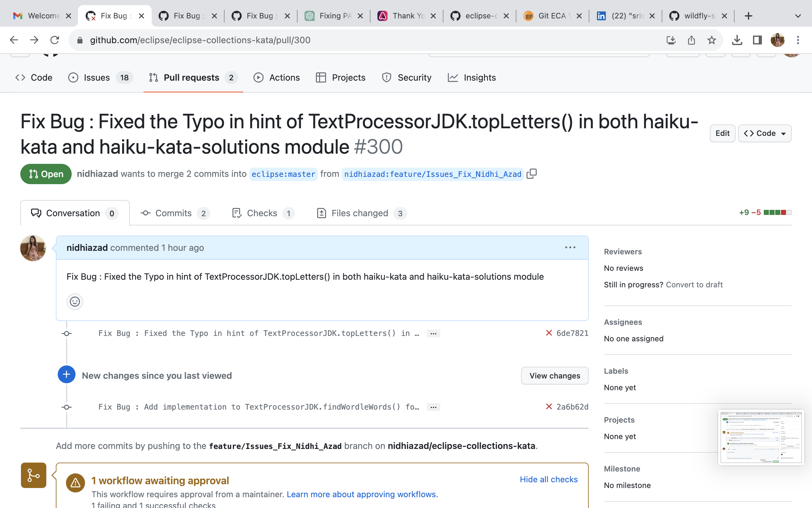This screenshot has height=508, width=812.
Task: Go forward with the browser forward arrow
Action: [x=34, y=40]
